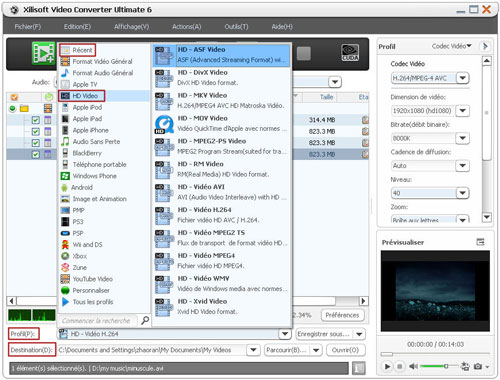Choose HD - Vidéo MPEG4 profile
This screenshot has width=500, height=380.
coord(222,261)
